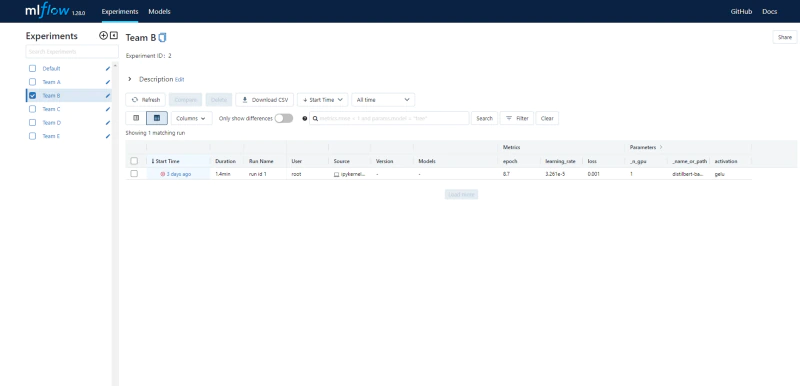Collapse the Experiments sidebar panel

tap(114, 36)
